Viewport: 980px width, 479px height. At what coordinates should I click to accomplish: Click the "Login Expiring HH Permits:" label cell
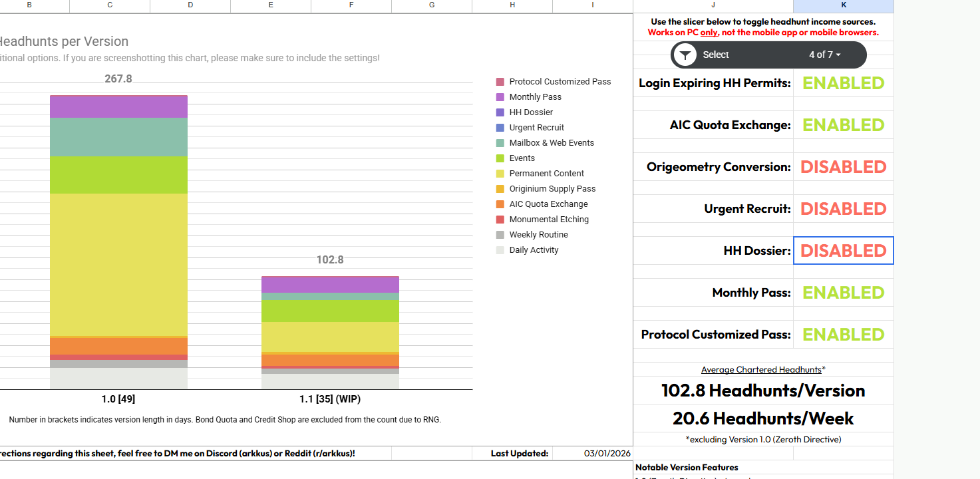pyautogui.click(x=713, y=83)
